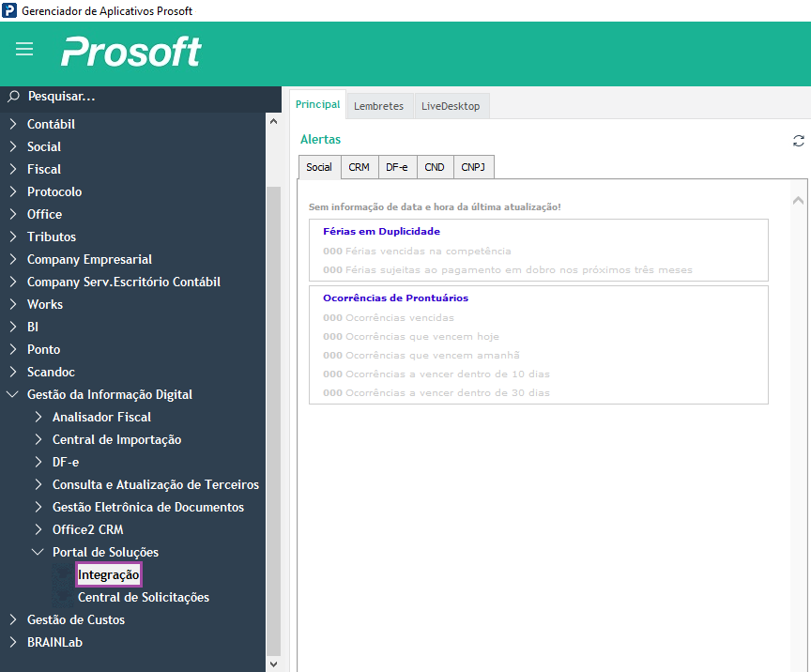Expand the Contábil module
This screenshot has height=672, width=811.
13,124
